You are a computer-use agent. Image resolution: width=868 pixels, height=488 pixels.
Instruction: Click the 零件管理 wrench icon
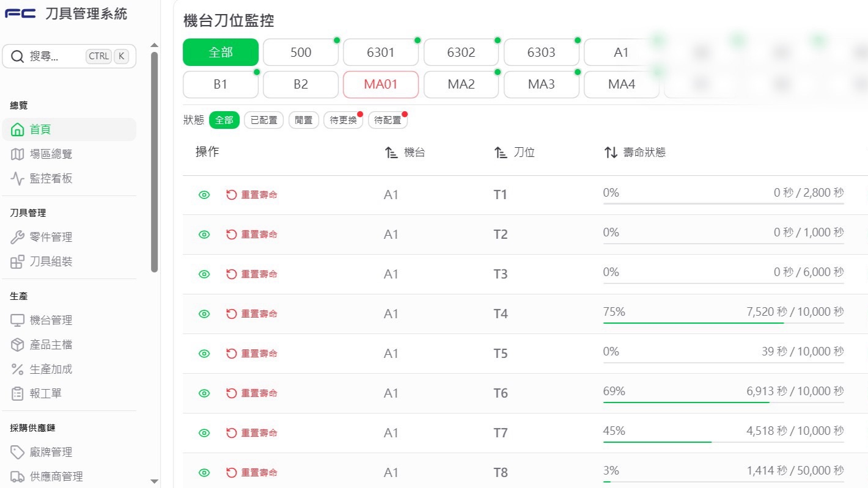coord(17,237)
